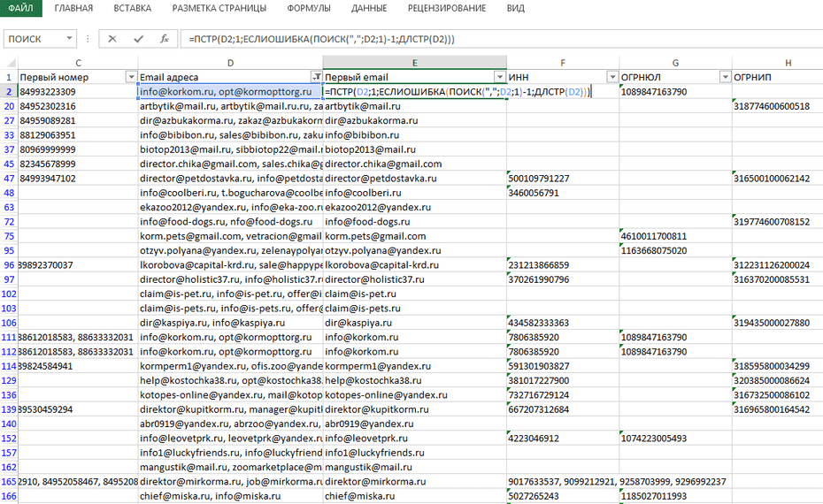Select column H header

point(778,63)
